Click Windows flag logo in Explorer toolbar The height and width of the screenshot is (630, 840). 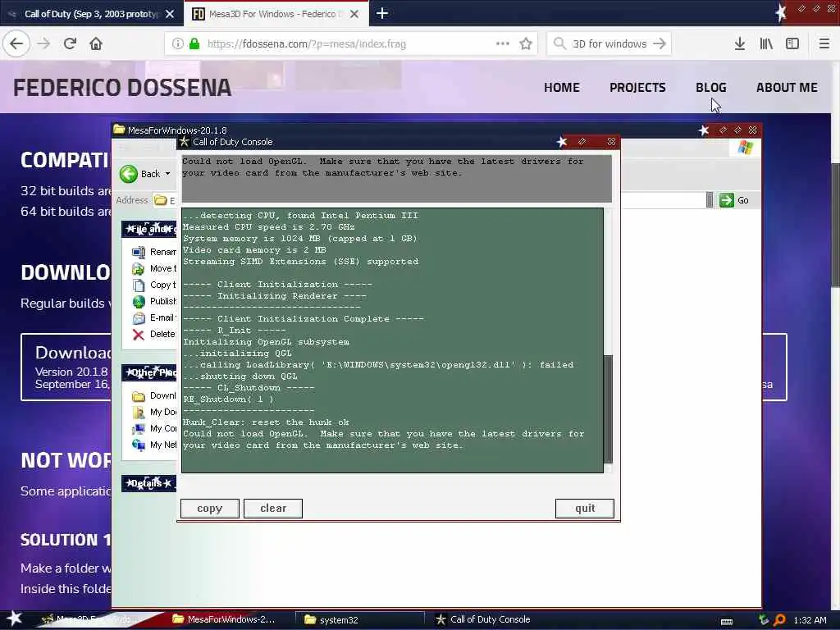[x=745, y=148]
